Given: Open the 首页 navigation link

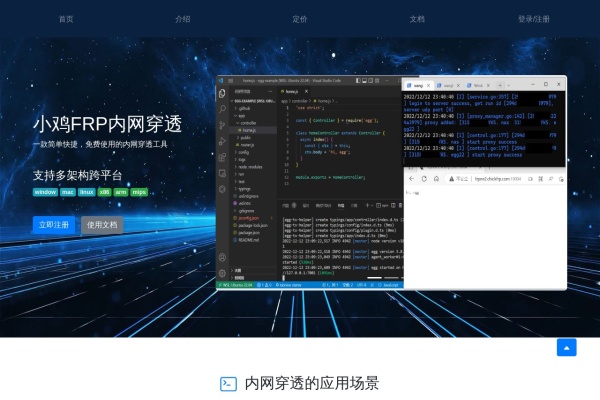Looking at the screenshot, I should click(66, 19).
